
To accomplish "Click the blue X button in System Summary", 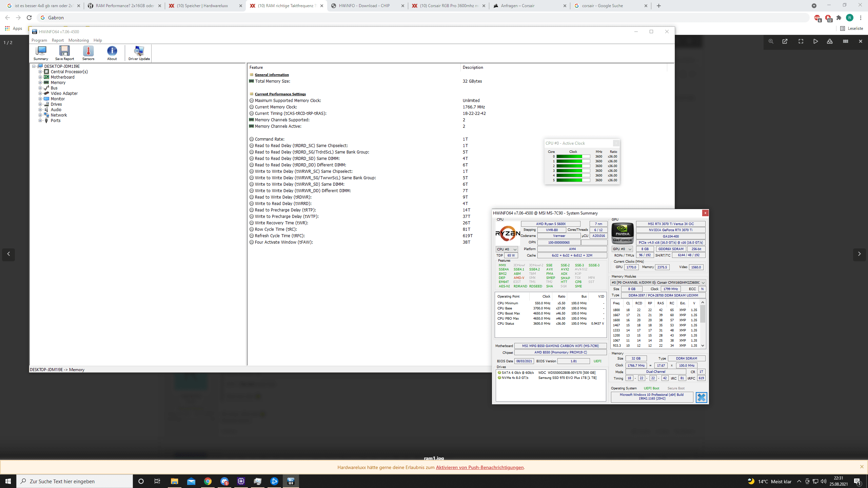I will (x=701, y=397).
